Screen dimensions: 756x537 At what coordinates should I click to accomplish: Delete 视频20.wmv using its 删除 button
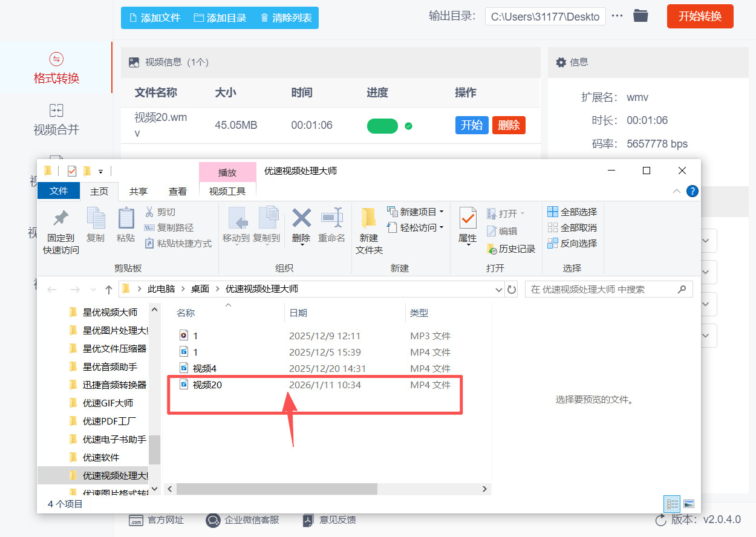509,125
